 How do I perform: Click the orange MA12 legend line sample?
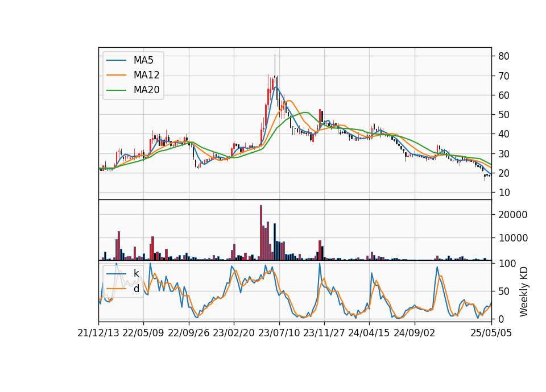click(116, 75)
